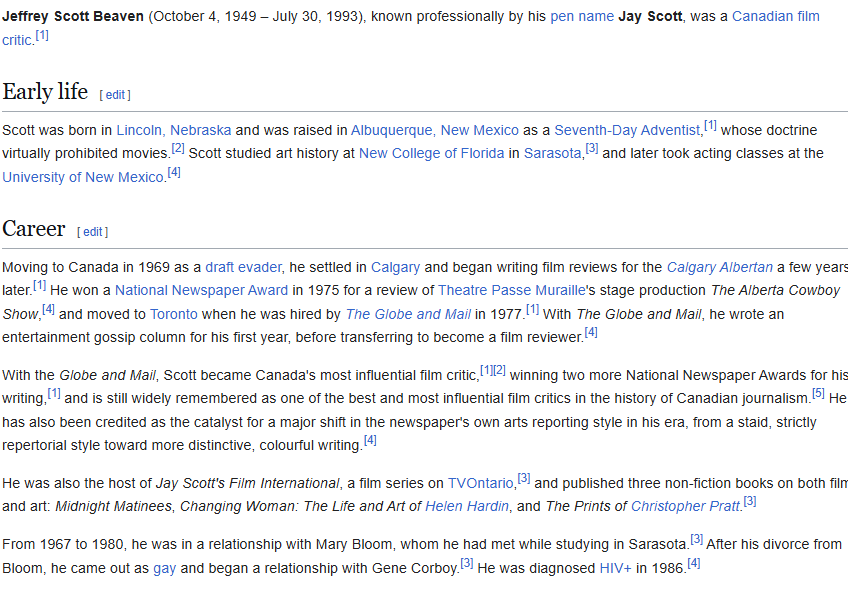848x597 pixels.
Task: Click citation [2] after 'film critic,[1]'
Action: tap(499, 370)
